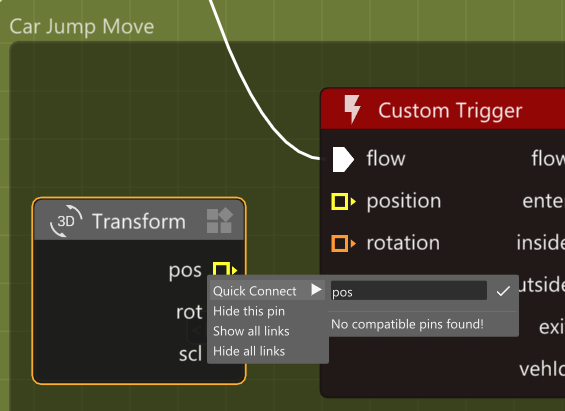Image resolution: width=565 pixels, height=411 pixels.
Task: Expand the Quick Connect submenu arrow
Action: tap(316, 290)
